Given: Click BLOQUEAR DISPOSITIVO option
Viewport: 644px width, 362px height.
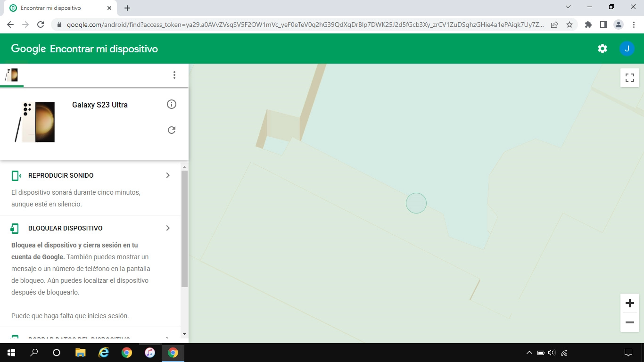Looking at the screenshot, I should pyautogui.click(x=65, y=228).
